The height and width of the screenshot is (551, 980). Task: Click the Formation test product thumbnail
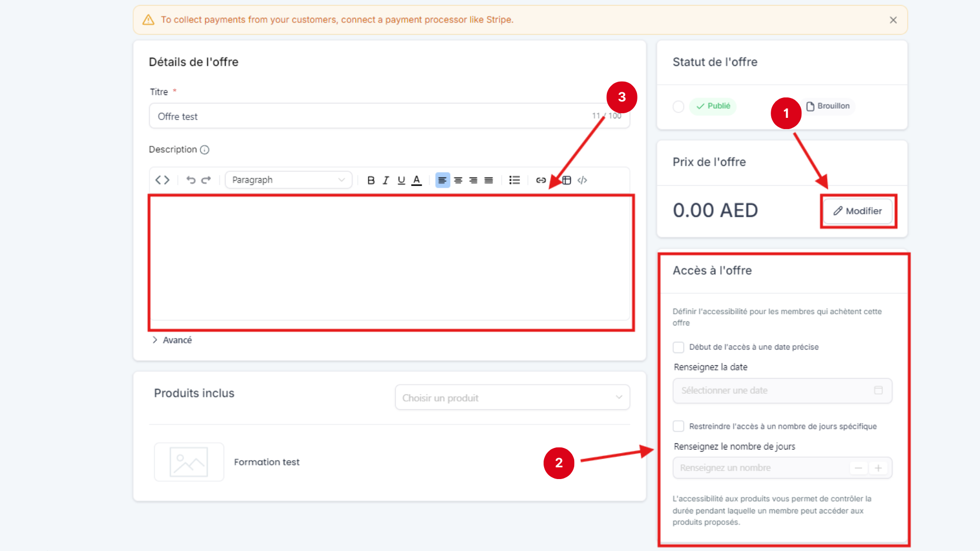[189, 462]
